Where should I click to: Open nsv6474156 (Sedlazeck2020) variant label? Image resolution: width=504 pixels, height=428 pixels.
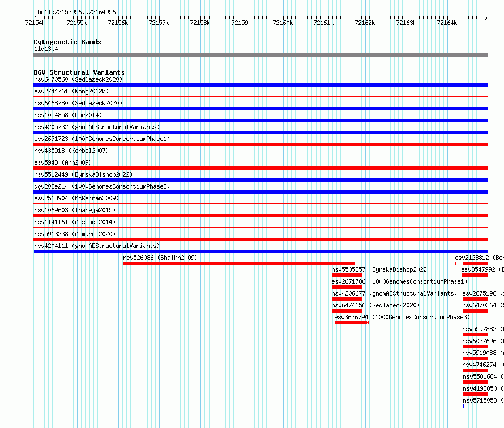pyautogui.click(x=375, y=305)
